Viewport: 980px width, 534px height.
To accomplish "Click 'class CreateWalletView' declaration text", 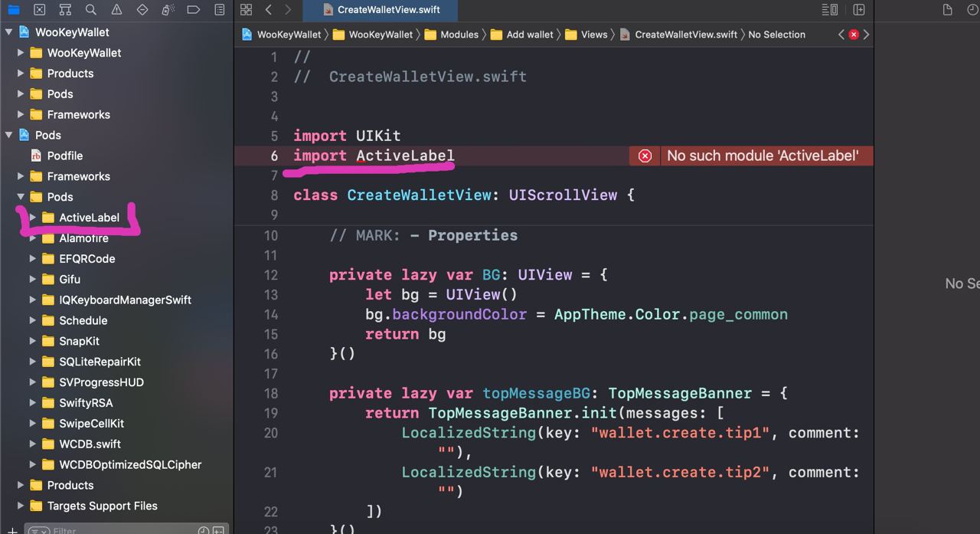I will click(x=392, y=195).
